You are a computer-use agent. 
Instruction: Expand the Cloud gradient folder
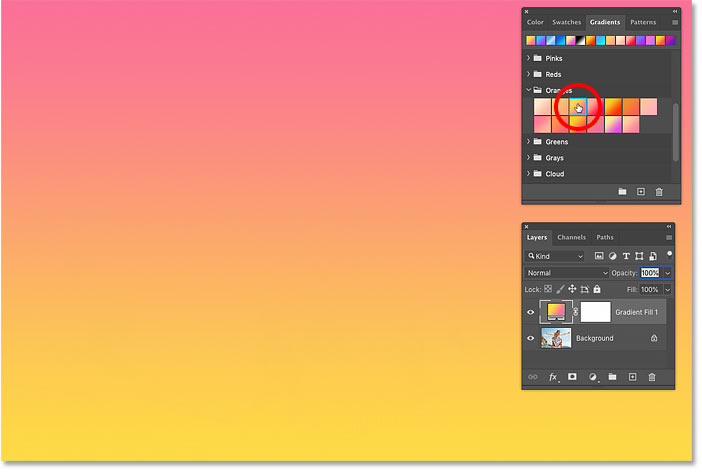click(x=528, y=173)
